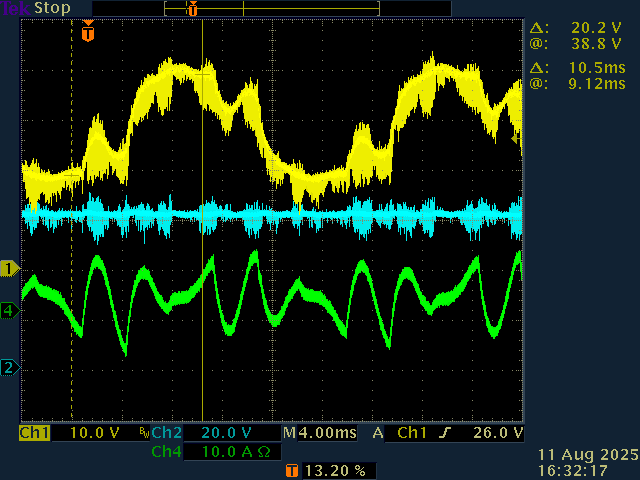Click the rising edge trigger slope icon
The height and width of the screenshot is (480, 640).
pos(444,433)
